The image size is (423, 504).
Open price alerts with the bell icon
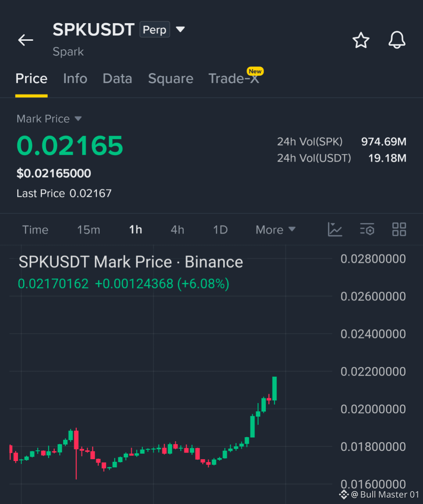click(397, 40)
